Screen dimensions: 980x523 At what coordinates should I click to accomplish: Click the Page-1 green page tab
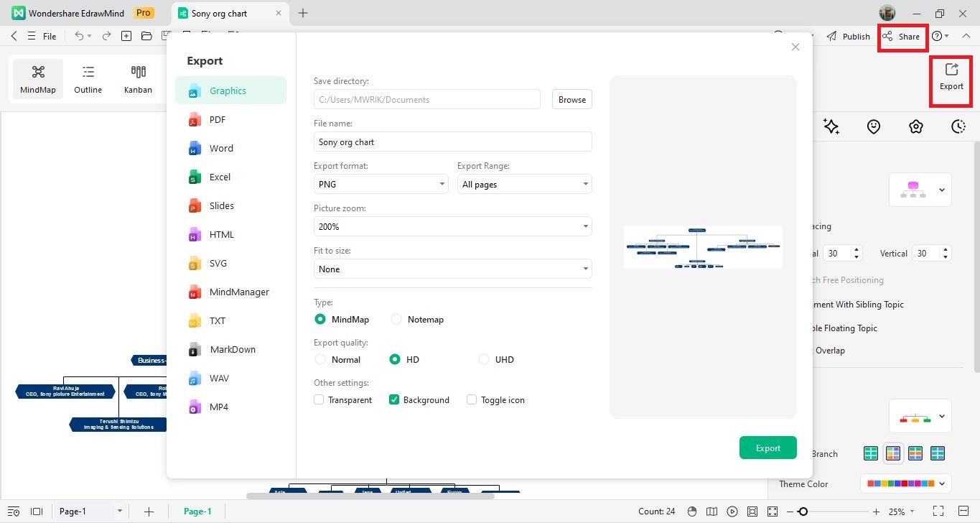(x=197, y=512)
